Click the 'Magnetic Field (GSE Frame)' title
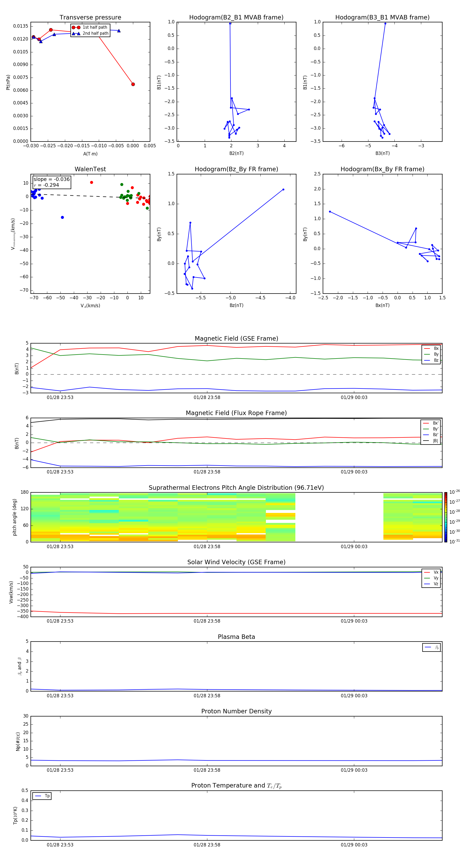The image size is (473, 868). 236,339
